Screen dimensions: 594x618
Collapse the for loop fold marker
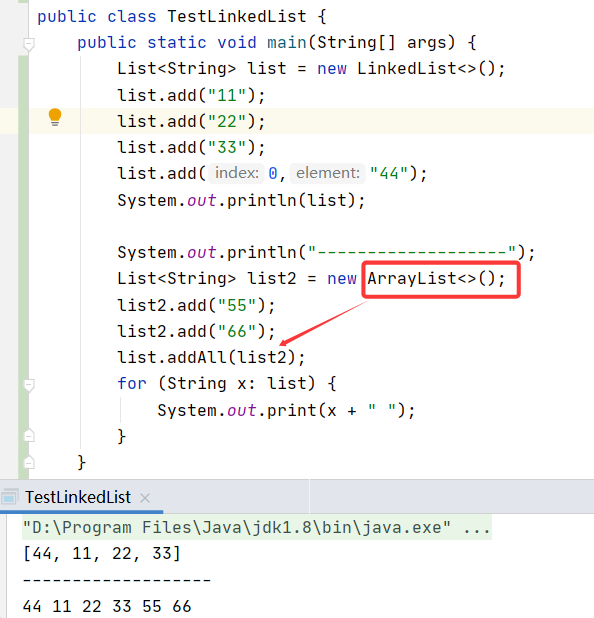[x=29, y=385]
